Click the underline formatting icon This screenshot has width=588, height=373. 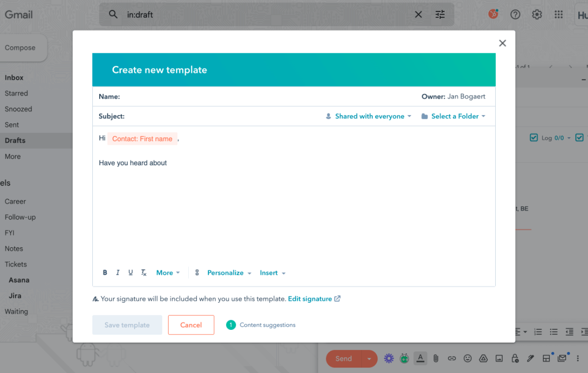click(x=130, y=273)
